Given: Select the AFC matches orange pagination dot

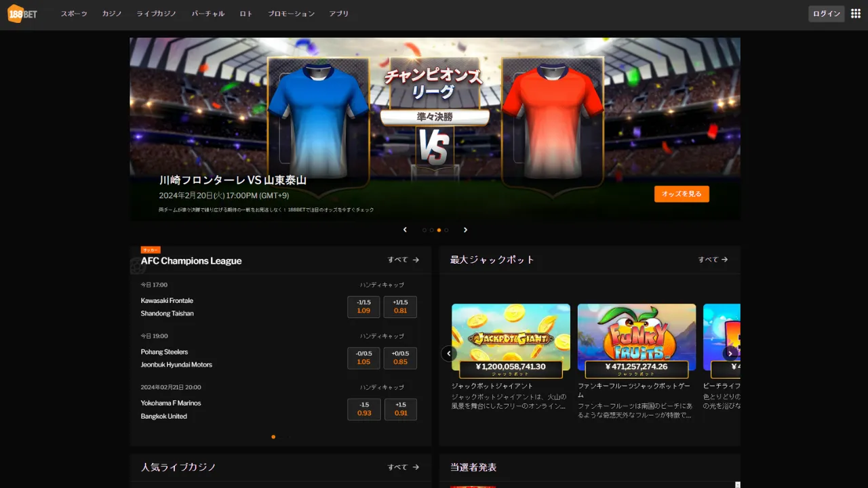Looking at the screenshot, I should (273, 437).
